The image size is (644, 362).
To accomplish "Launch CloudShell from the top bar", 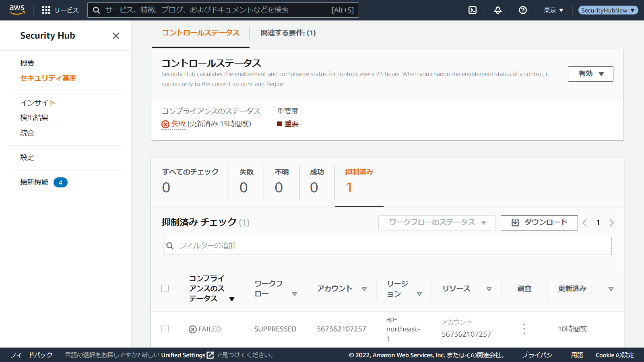I will (x=473, y=10).
